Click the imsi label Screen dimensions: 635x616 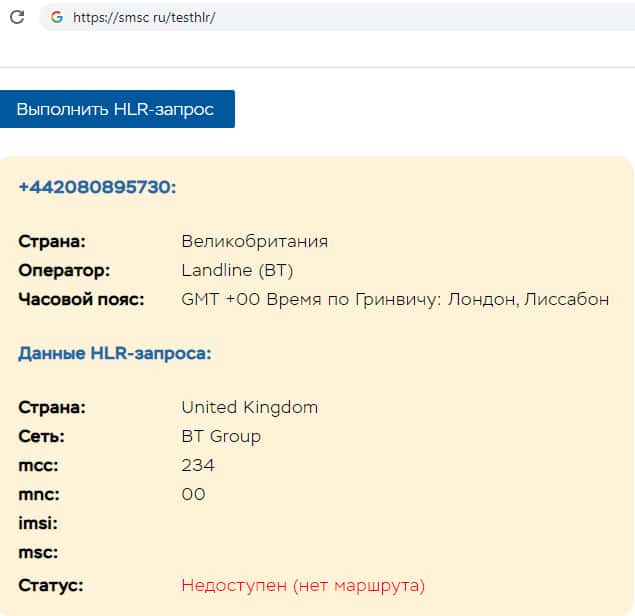coord(38,523)
